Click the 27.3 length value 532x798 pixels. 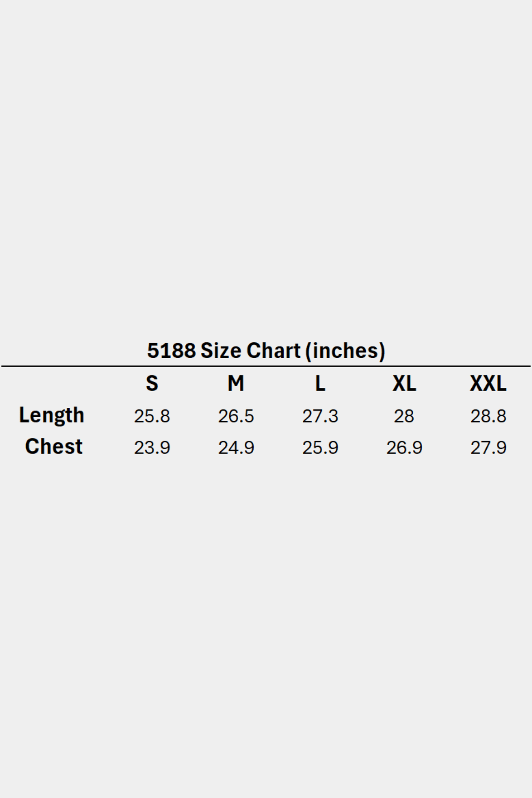[320, 416]
